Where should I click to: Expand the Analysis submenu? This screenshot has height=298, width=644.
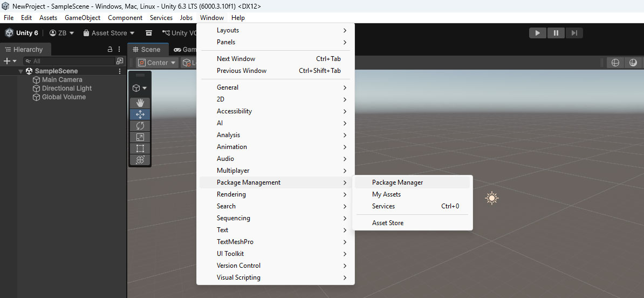pos(275,135)
